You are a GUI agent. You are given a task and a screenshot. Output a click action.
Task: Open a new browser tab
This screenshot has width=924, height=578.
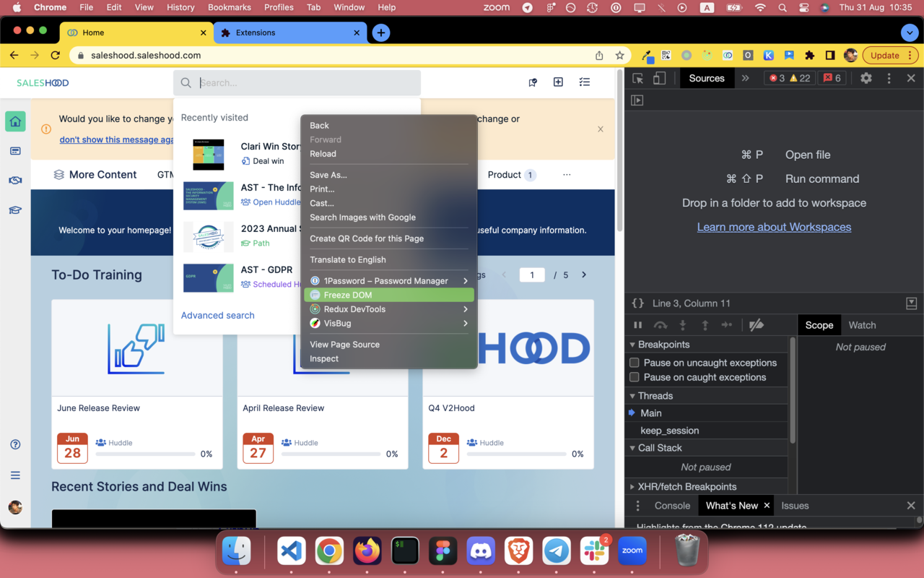click(x=381, y=33)
